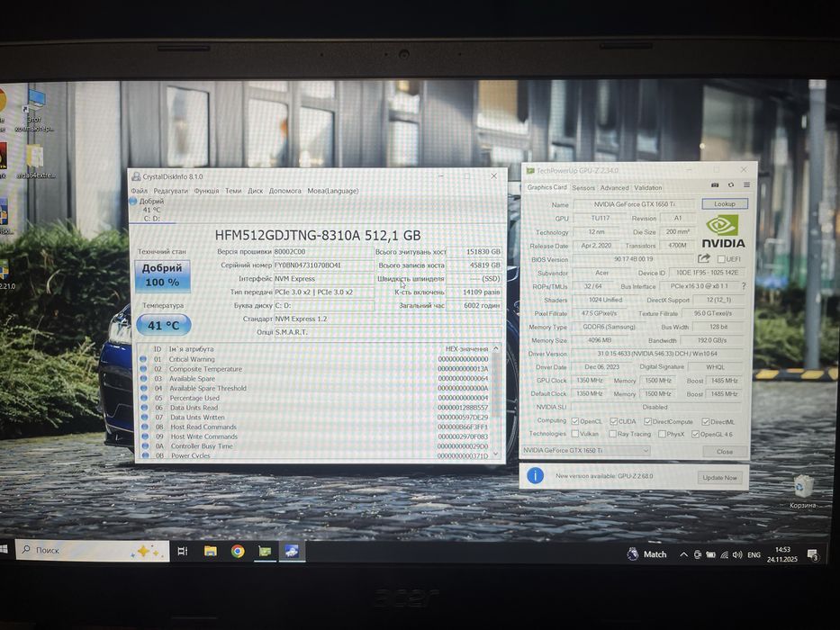This screenshot has width=840, height=630.
Task: Click blue info icon in update notice
Action: point(535,476)
